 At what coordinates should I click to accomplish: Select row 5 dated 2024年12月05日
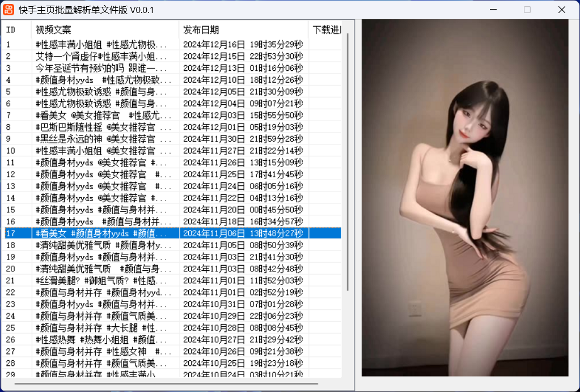tap(102, 92)
